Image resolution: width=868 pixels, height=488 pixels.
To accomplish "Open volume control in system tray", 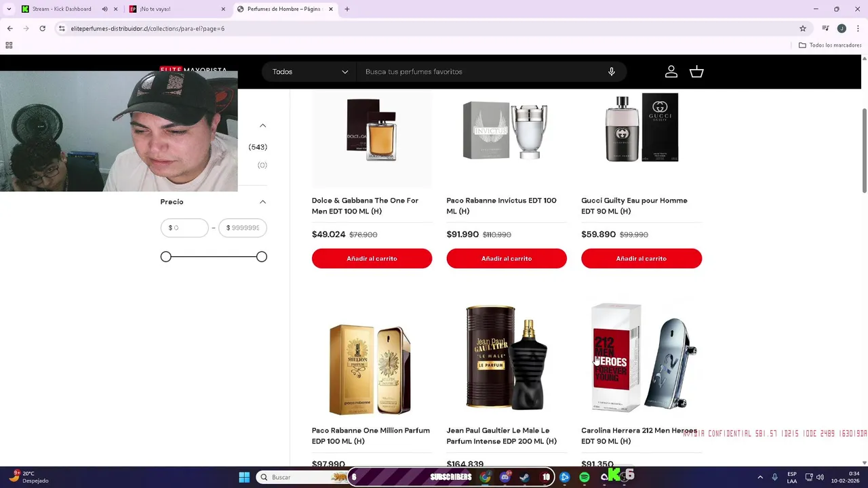I will click(820, 477).
